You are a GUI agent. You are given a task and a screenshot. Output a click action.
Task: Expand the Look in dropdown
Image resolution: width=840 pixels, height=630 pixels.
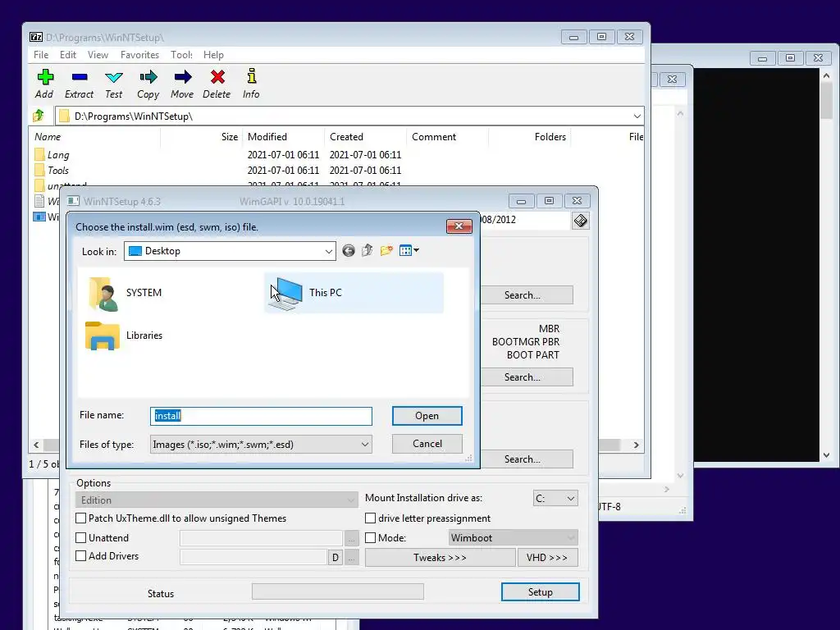coord(328,251)
